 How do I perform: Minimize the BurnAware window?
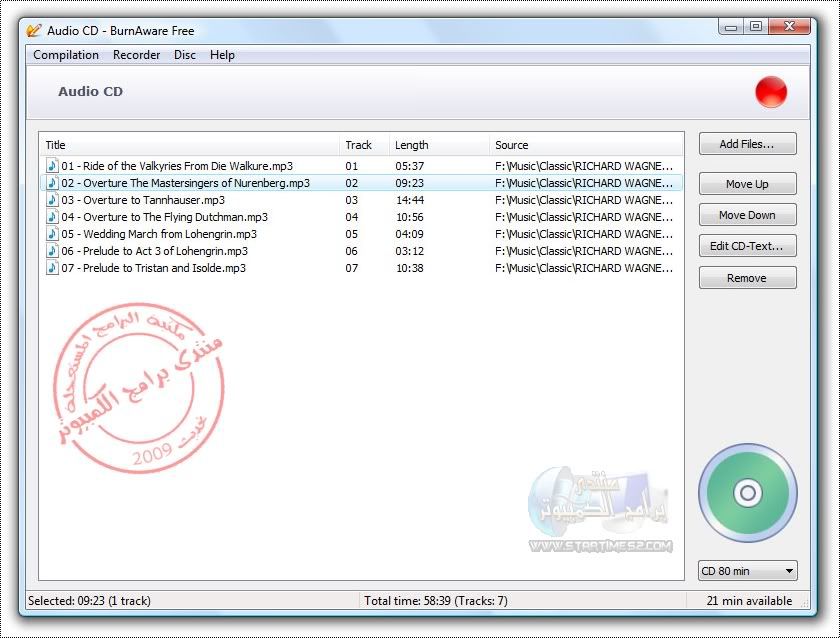click(x=731, y=27)
